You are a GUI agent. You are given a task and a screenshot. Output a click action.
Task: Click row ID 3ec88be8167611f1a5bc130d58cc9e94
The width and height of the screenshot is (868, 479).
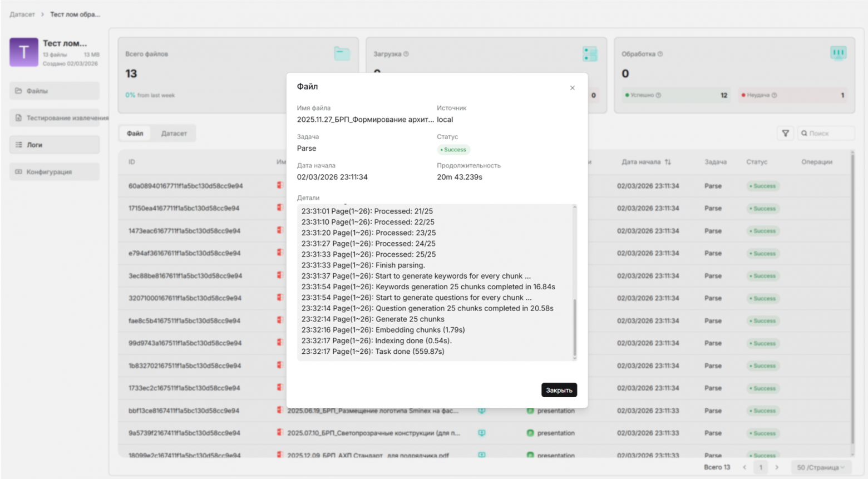pos(185,276)
